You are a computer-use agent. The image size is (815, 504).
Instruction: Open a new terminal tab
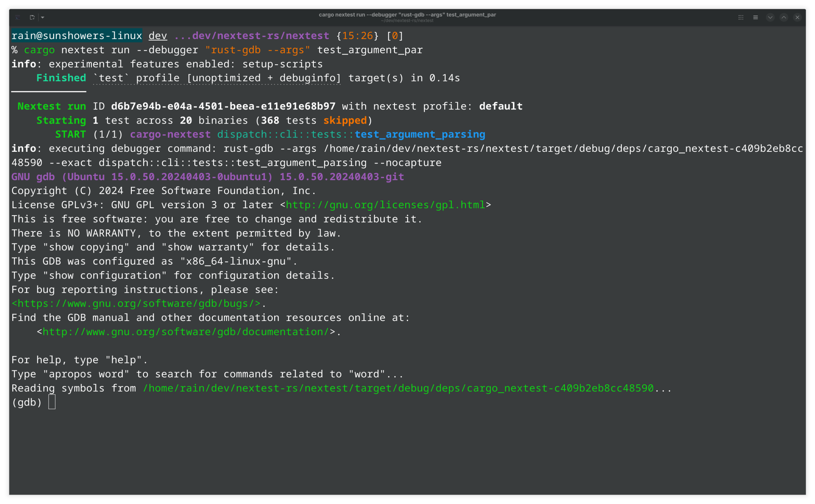[32, 17]
